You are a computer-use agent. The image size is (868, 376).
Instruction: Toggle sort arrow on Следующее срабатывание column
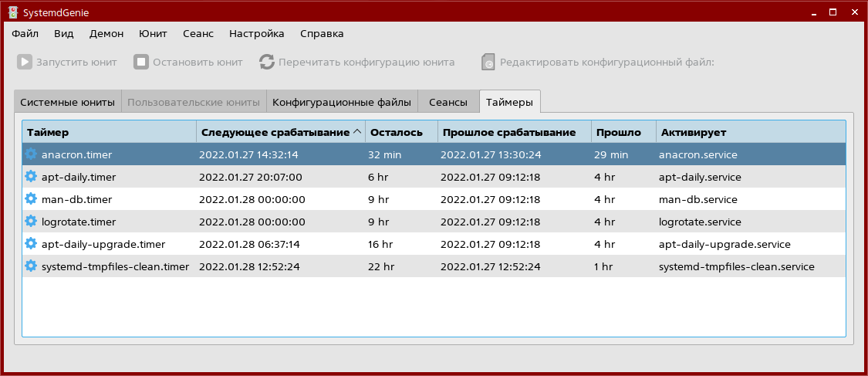pos(357,132)
